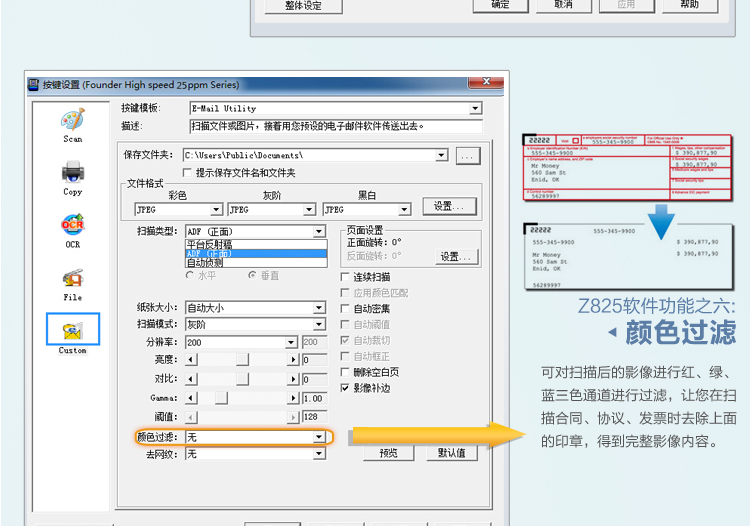Image resolution: width=750 pixels, height=526 pixels.
Task: Click the 默认值 button
Action: point(451,453)
